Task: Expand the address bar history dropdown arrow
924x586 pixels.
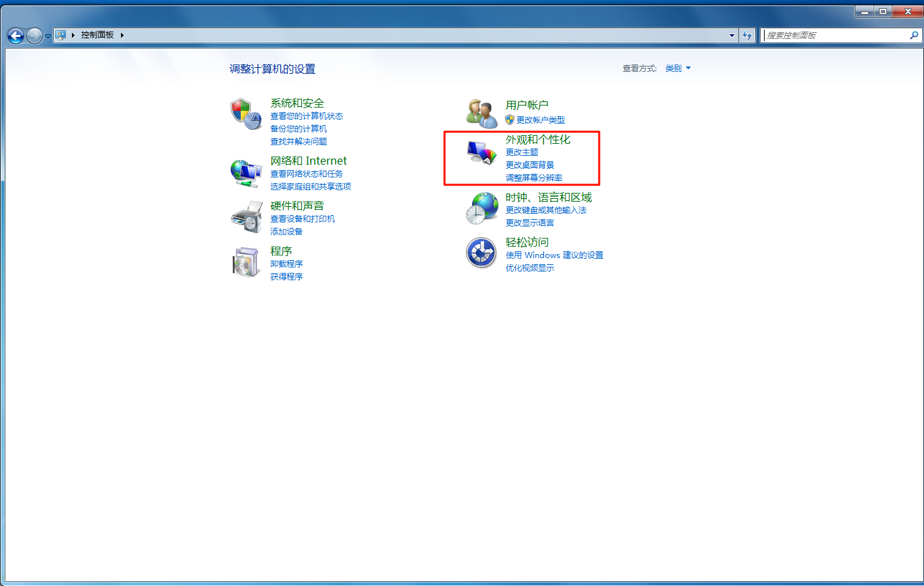Action: 732,36
